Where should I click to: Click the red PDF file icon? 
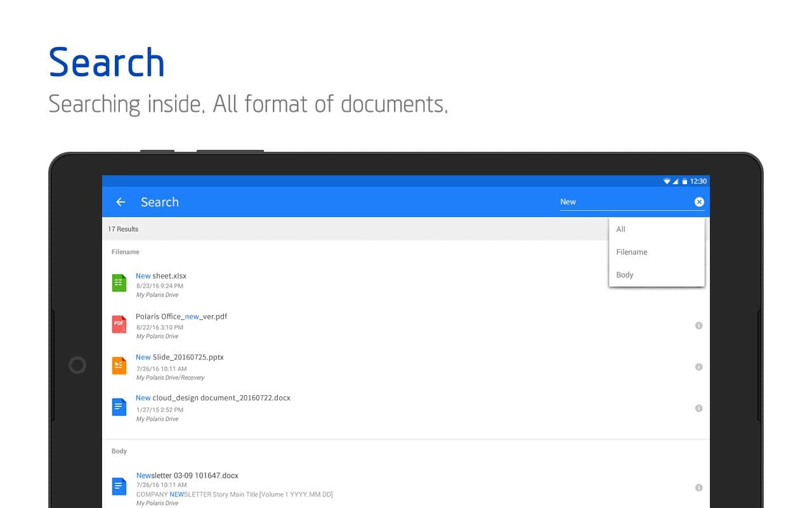tap(119, 324)
